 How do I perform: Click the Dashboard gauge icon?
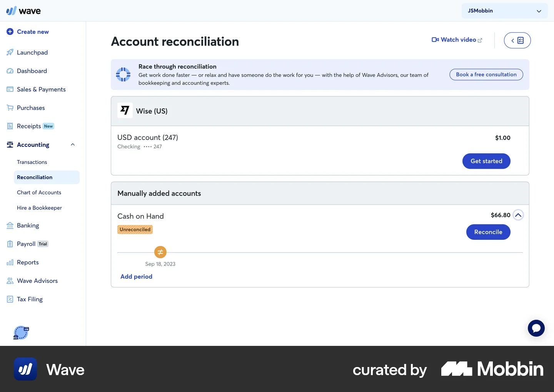tap(10, 71)
